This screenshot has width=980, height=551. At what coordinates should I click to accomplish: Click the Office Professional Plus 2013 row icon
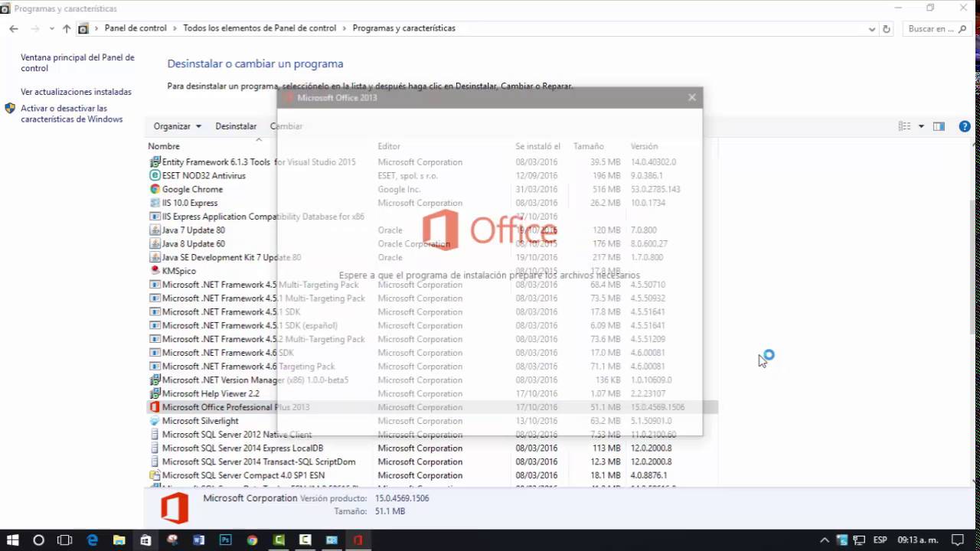point(155,407)
